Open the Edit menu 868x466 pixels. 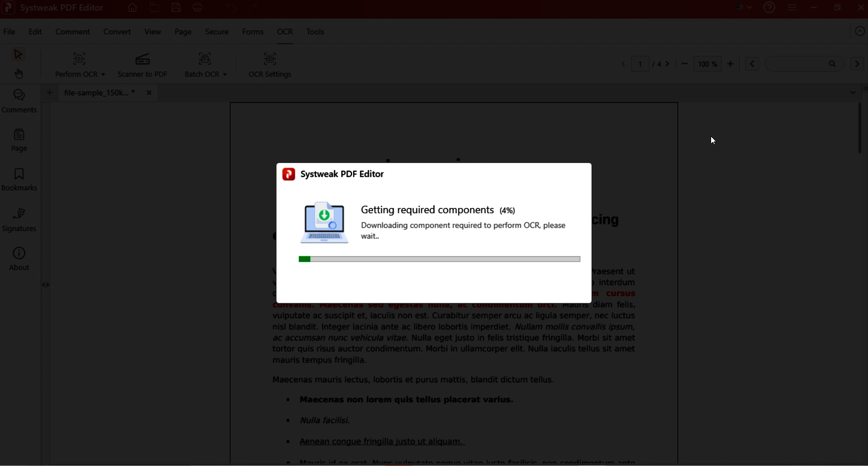click(x=35, y=32)
